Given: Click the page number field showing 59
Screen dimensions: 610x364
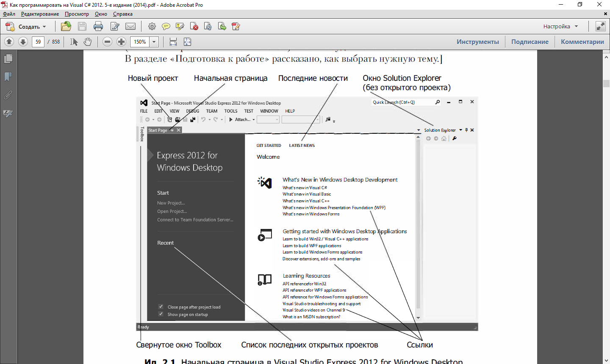Looking at the screenshot, I should pyautogui.click(x=38, y=41).
